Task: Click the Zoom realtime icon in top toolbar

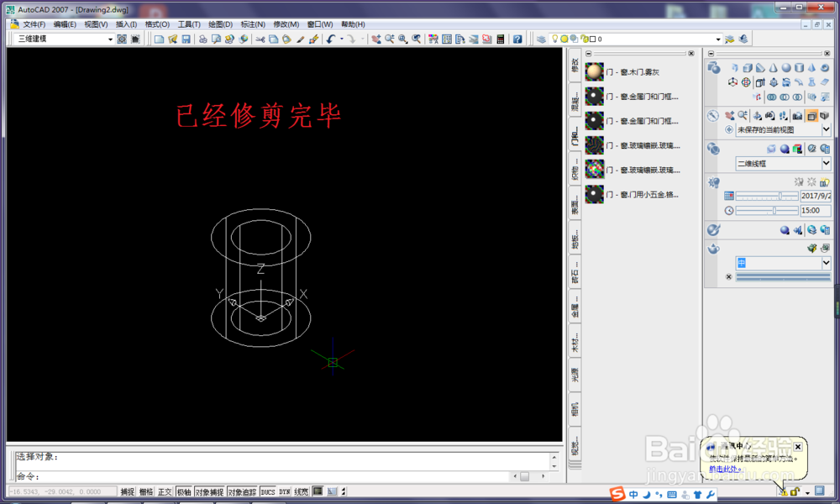Action: pos(390,39)
